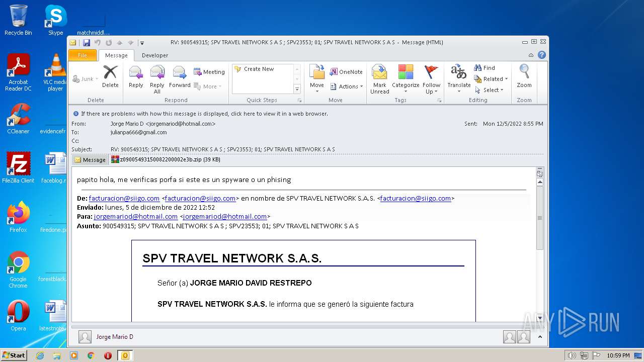Click the Undo arrow in quick access toolbar
Viewport: 644px width, 362px height.
[98, 43]
